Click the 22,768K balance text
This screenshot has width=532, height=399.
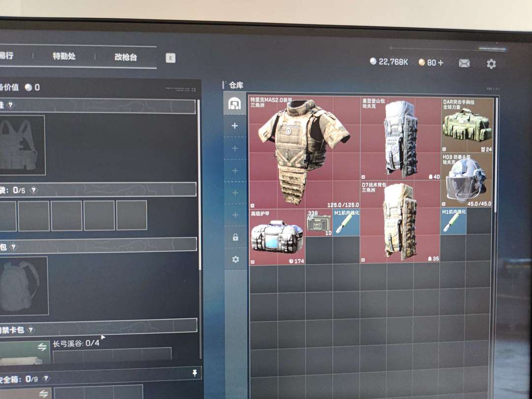pos(393,62)
